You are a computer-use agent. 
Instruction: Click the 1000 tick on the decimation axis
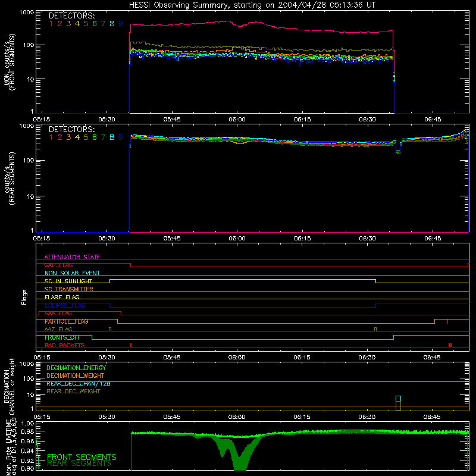[26, 364]
